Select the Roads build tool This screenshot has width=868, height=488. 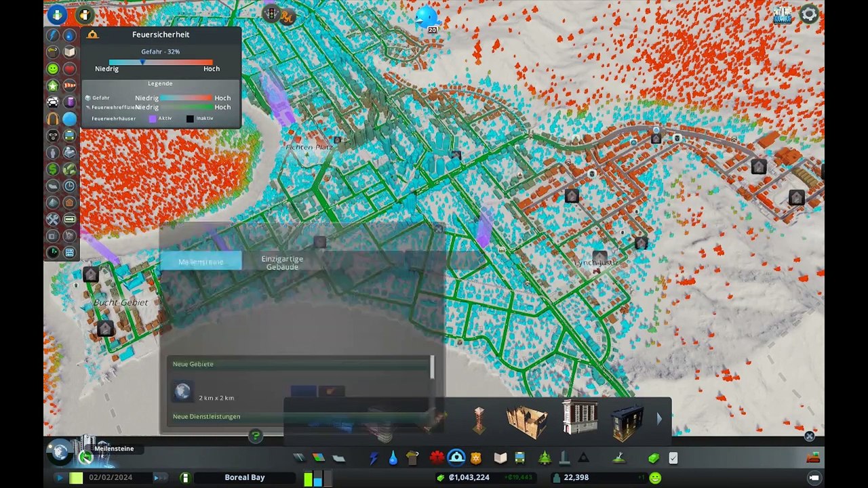pyautogui.click(x=299, y=458)
